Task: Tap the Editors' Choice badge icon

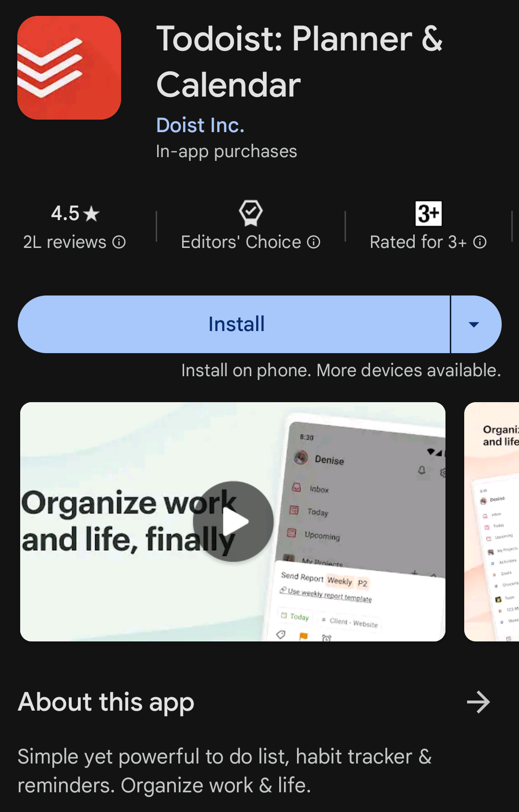Action: pos(251,213)
